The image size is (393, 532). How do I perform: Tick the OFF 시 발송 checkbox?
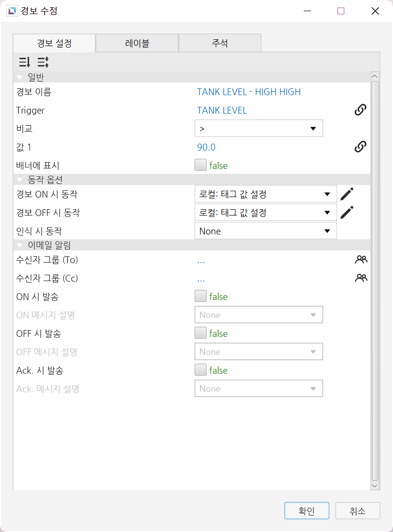[x=200, y=333]
